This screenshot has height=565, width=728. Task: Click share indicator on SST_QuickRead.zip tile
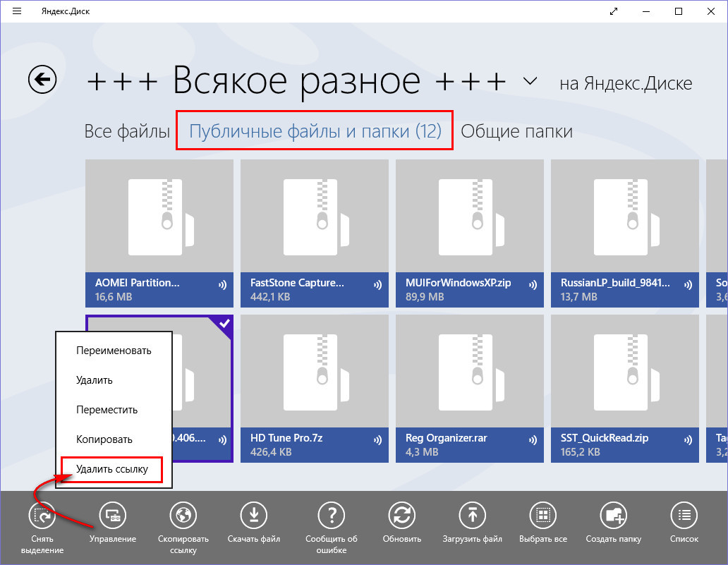[688, 440]
